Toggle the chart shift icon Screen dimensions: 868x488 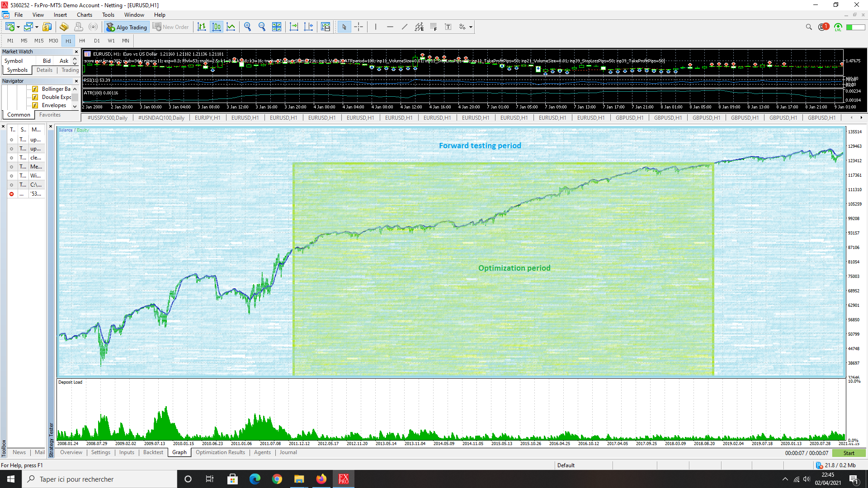click(308, 27)
